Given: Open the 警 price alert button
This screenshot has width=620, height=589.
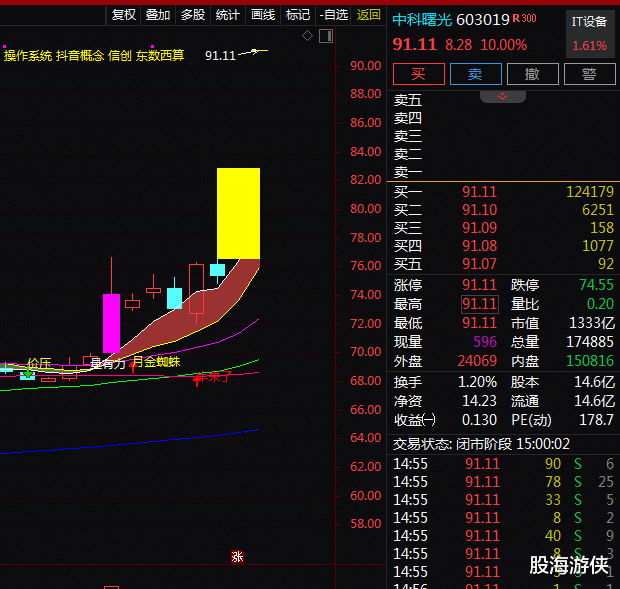Looking at the screenshot, I should (x=589, y=75).
